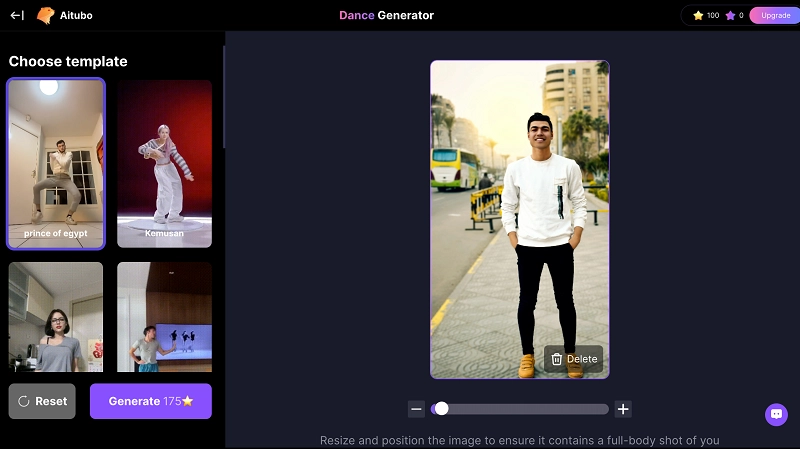This screenshot has height=449, width=800.
Task: Click Generate 175 button
Action: coord(151,401)
